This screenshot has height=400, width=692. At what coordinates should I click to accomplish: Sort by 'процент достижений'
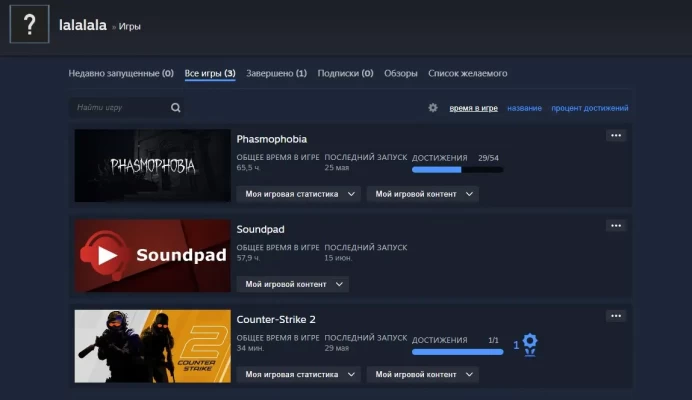tap(590, 108)
